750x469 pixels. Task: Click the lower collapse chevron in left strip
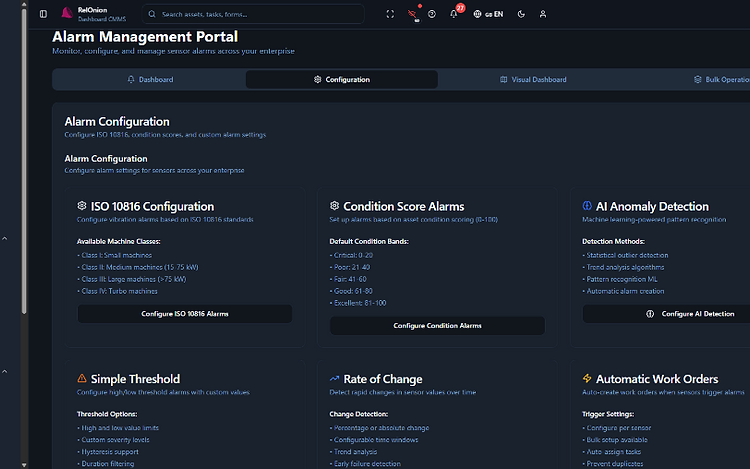[5, 371]
